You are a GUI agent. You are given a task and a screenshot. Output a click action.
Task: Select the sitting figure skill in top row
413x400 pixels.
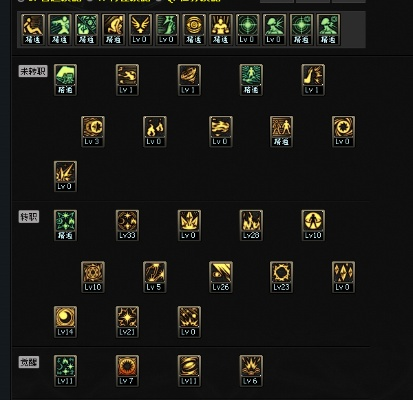point(33,29)
